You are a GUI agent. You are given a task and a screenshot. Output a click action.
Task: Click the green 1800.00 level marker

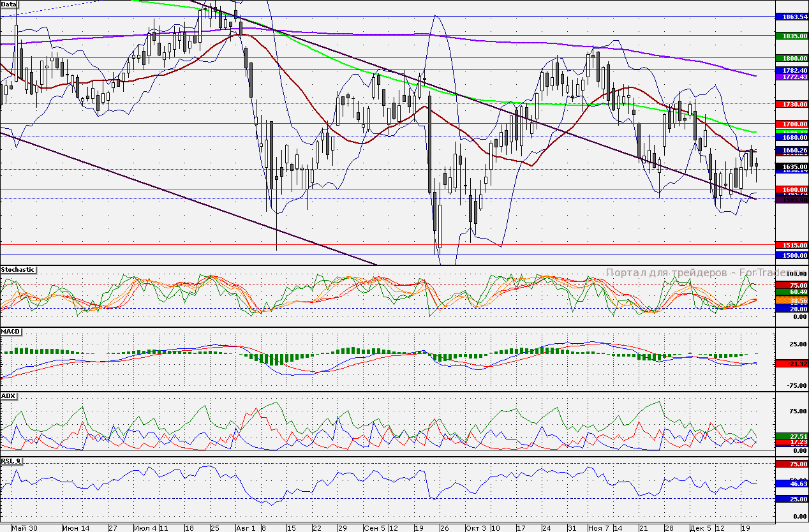[790, 58]
